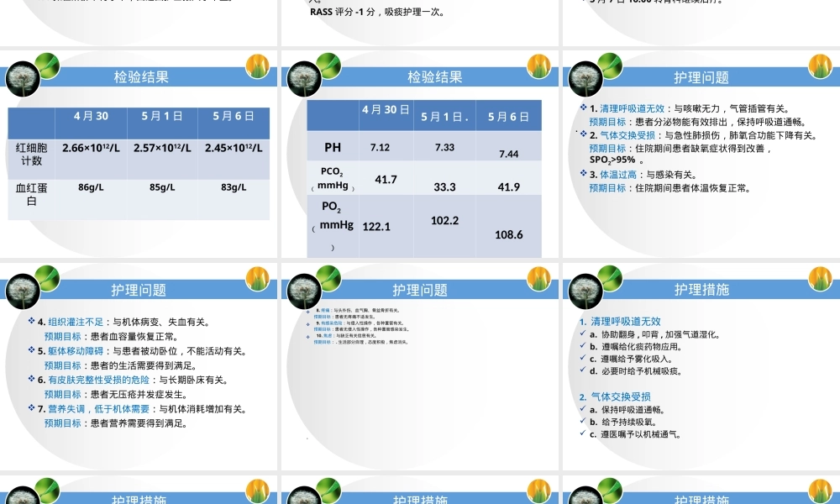
Task: Click the '5月6日' header in the 红细胞 table
Action: tap(234, 116)
